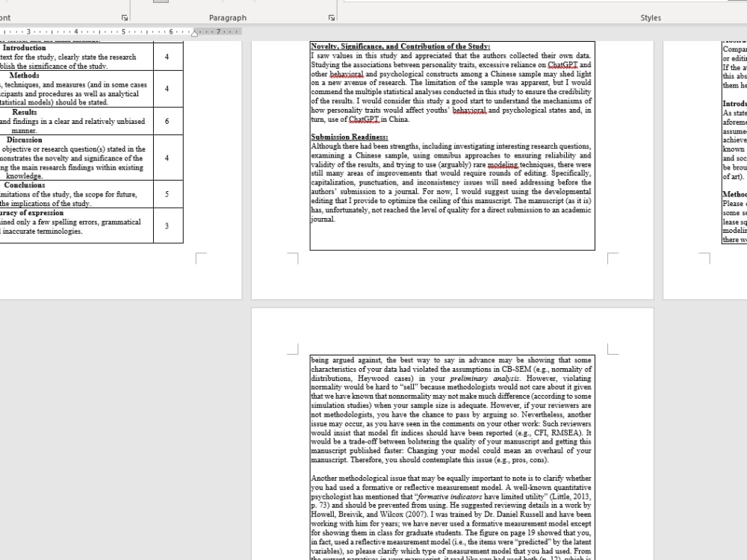Click the italic phrase 'preliminary analysis'

485,379
